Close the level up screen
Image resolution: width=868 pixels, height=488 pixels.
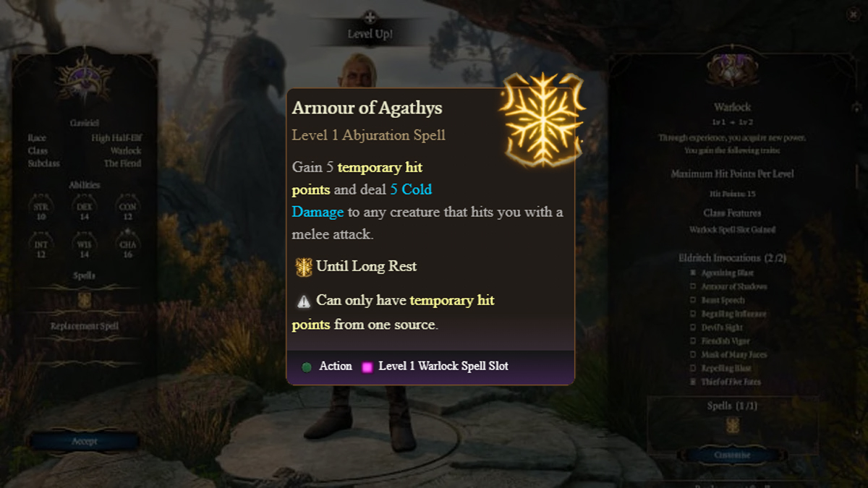pos(851,14)
